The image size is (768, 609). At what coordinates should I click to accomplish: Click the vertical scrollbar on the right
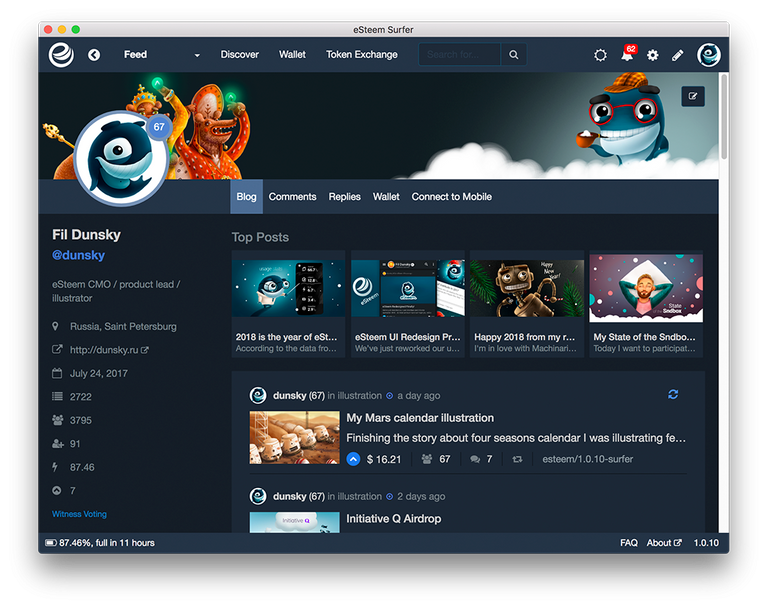[x=724, y=116]
